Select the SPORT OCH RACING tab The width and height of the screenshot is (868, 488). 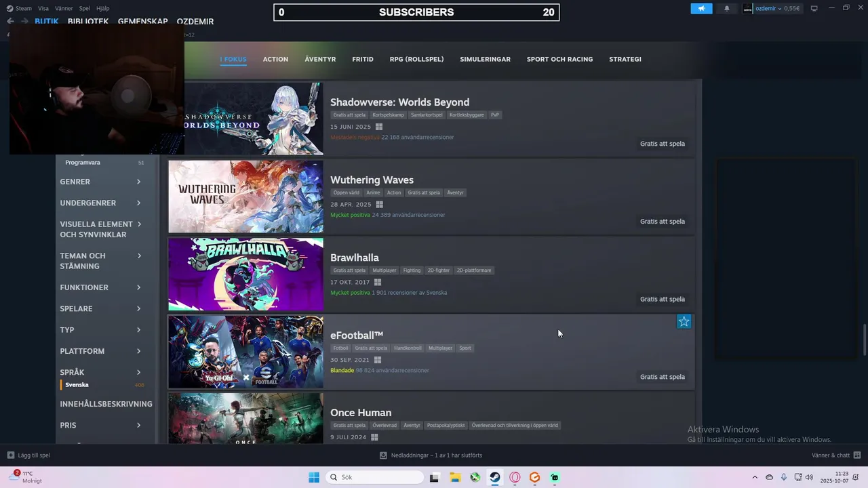[559, 59]
